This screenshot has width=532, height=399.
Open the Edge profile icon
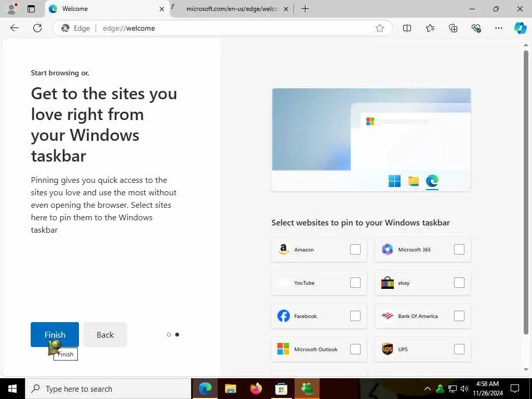click(x=12, y=9)
